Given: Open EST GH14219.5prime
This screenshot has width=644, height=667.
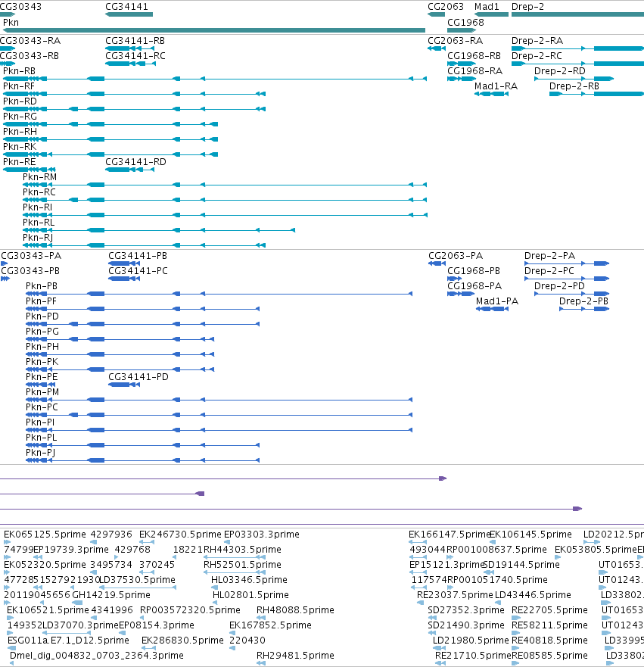Looking at the screenshot, I should [x=111, y=594].
